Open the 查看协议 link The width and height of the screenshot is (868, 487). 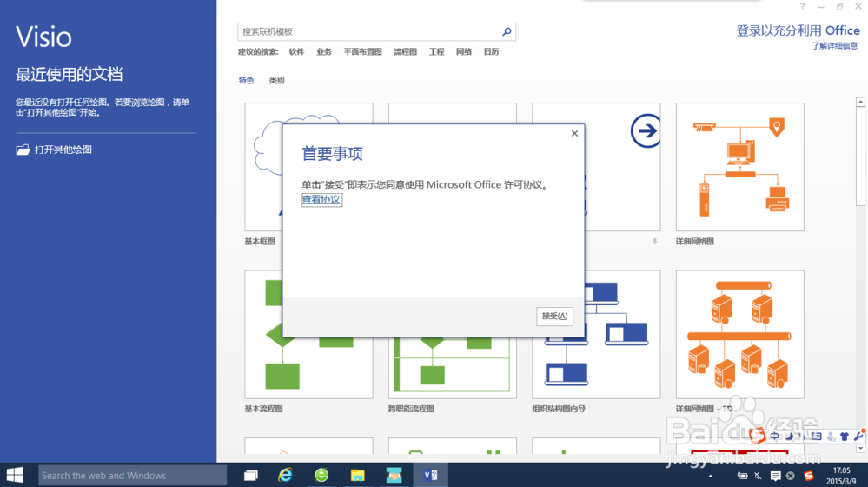click(x=321, y=199)
